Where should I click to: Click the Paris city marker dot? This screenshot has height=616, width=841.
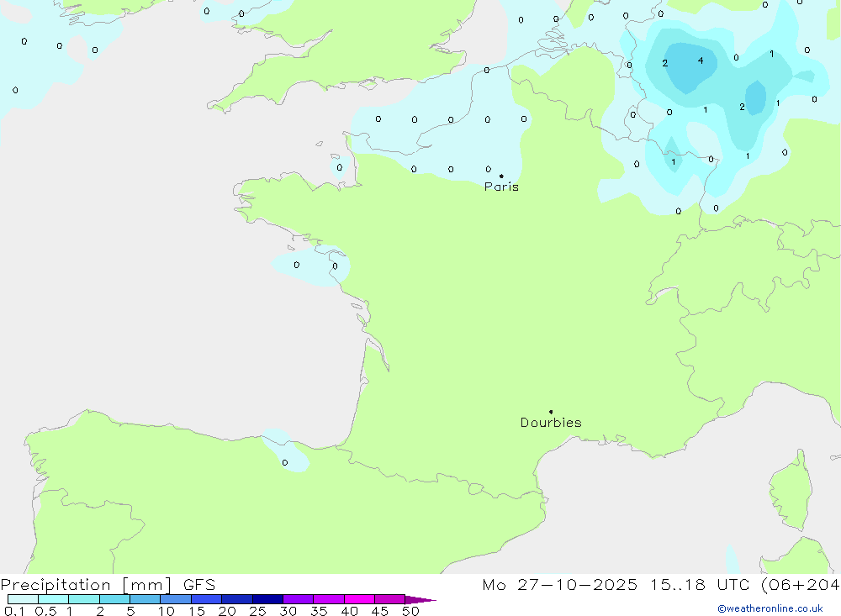[501, 176]
